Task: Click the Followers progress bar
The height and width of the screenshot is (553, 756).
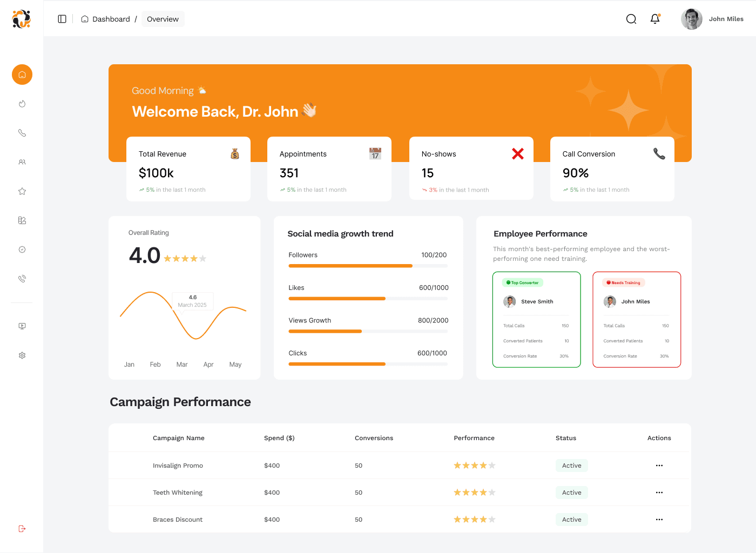Action: pos(368,266)
